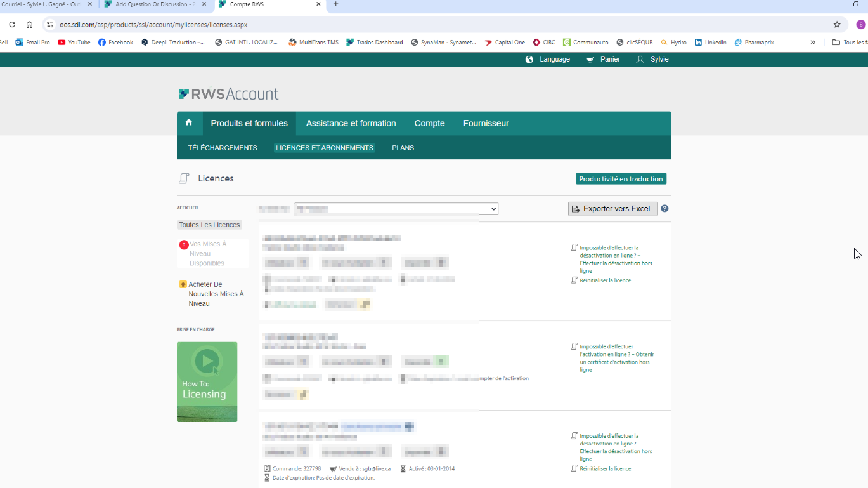Click the Activé : 03-01-2014 text
Viewport: 868px width, 488px height.
coord(431,469)
